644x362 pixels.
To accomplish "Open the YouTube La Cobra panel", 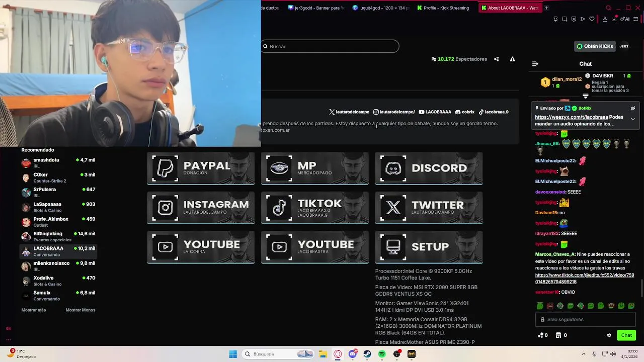I will [x=201, y=247].
